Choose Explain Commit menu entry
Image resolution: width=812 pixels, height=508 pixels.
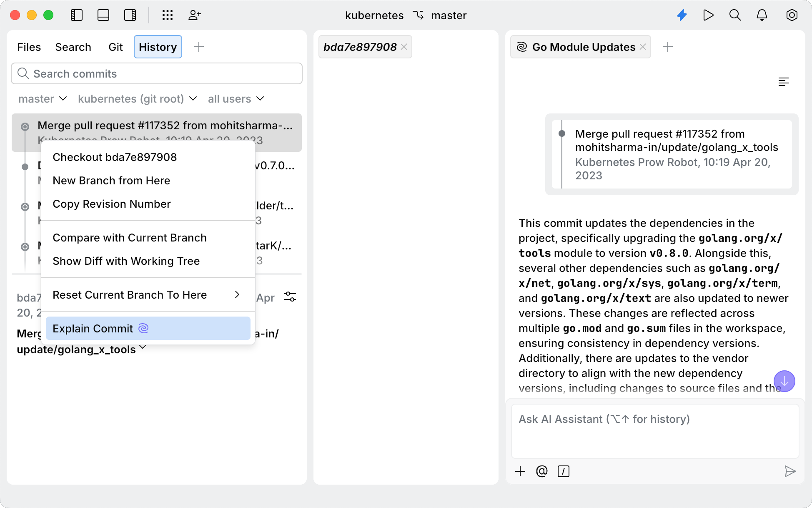point(148,329)
